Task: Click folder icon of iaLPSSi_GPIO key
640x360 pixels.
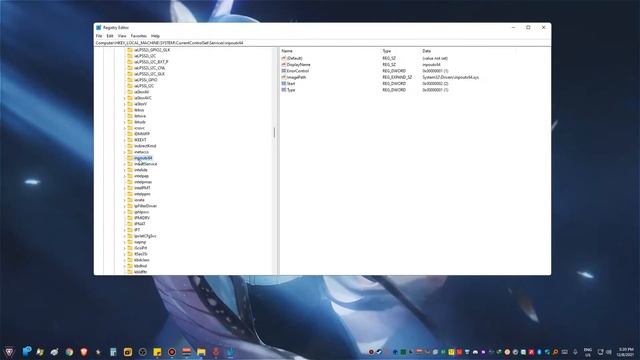Action: (130, 80)
